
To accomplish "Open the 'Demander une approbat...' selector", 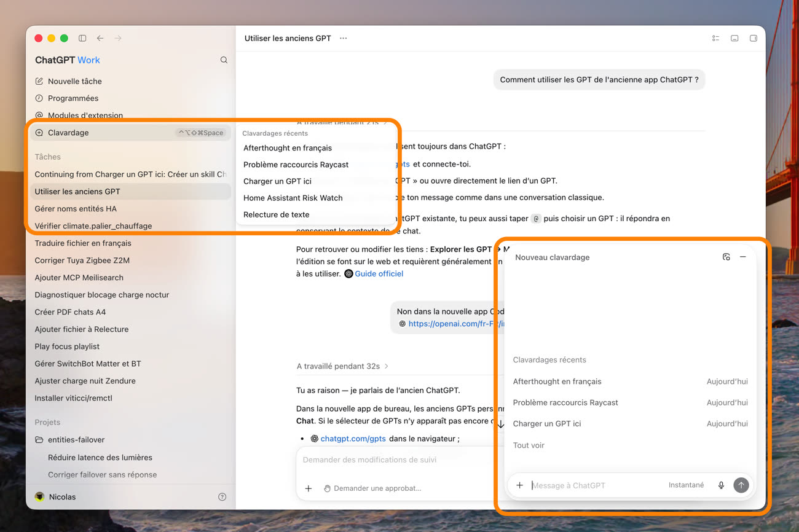I will pos(372,488).
